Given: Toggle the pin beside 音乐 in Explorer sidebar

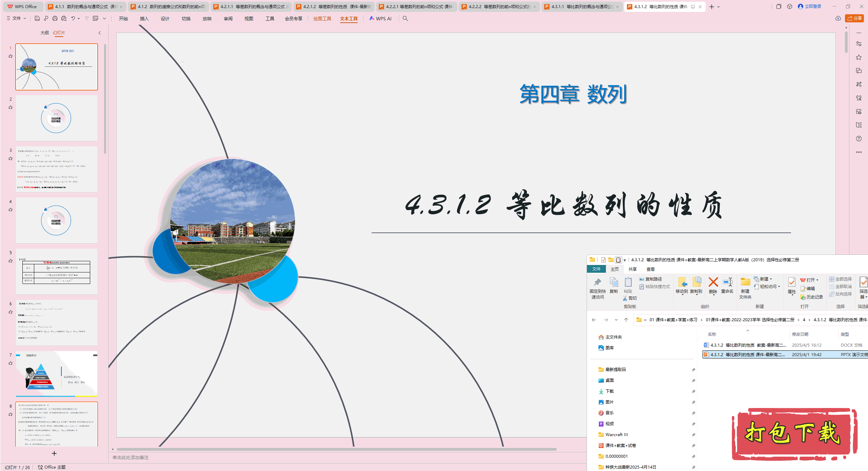Looking at the screenshot, I should point(693,413).
